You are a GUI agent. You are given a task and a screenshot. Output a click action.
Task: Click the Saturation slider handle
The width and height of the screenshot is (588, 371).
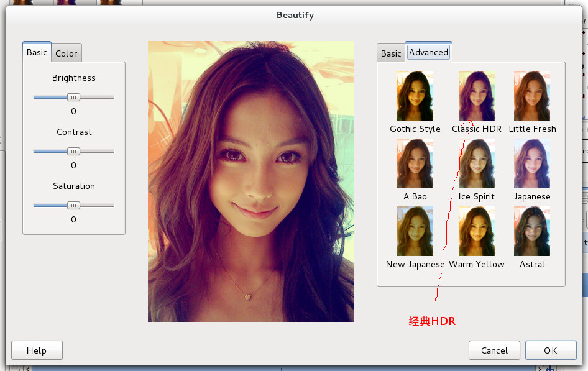point(73,205)
